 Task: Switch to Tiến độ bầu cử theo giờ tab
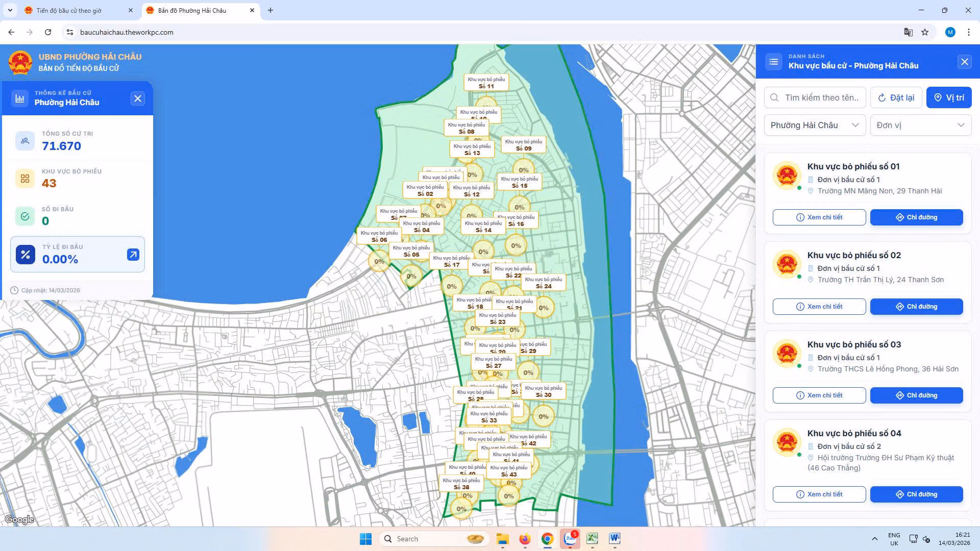[x=69, y=10]
